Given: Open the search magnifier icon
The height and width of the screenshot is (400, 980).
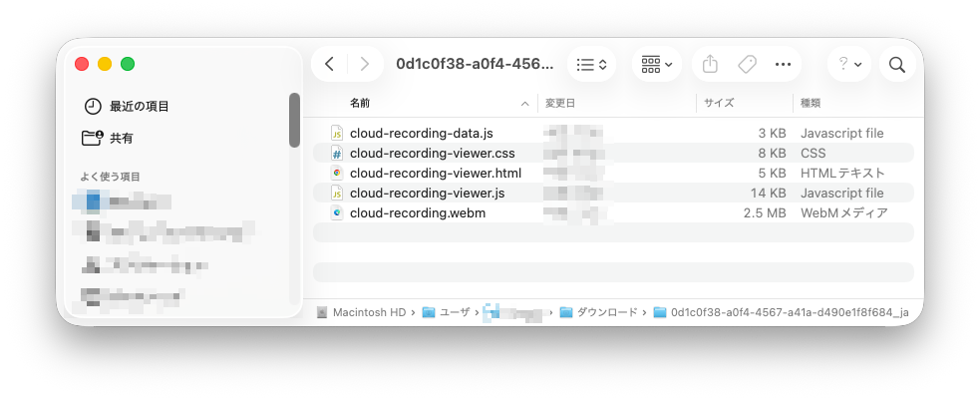Looking at the screenshot, I should pos(896,65).
